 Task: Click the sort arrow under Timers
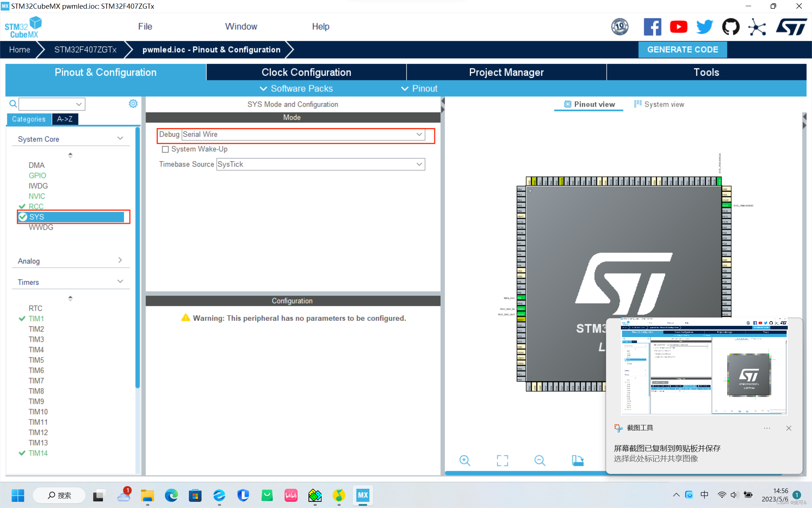(x=70, y=298)
